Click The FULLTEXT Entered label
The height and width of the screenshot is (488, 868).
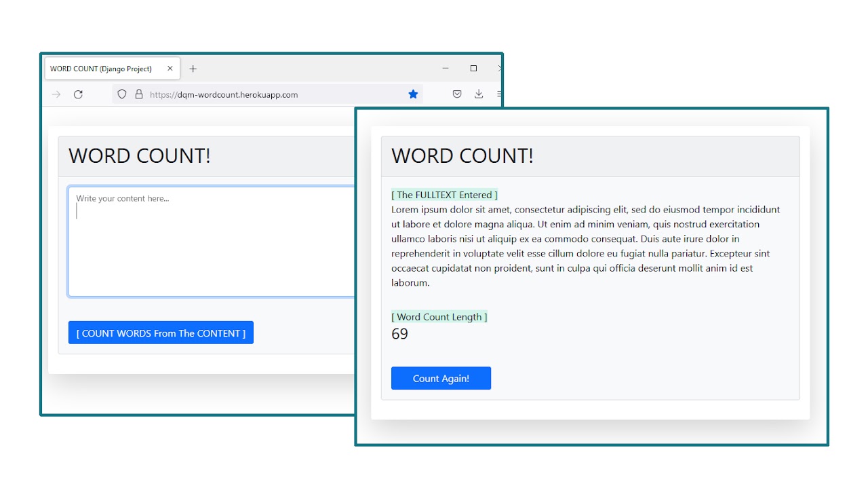(444, 195)
